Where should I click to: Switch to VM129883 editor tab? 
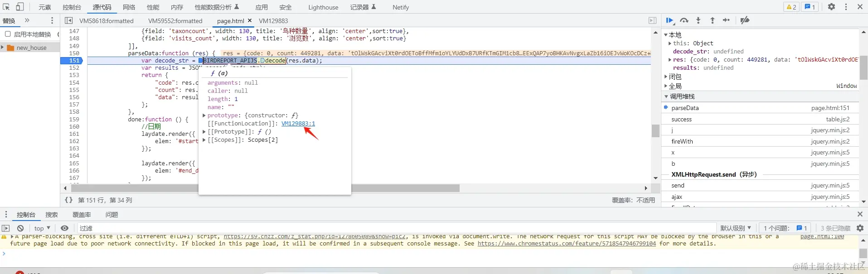click(x=273, y=21)
